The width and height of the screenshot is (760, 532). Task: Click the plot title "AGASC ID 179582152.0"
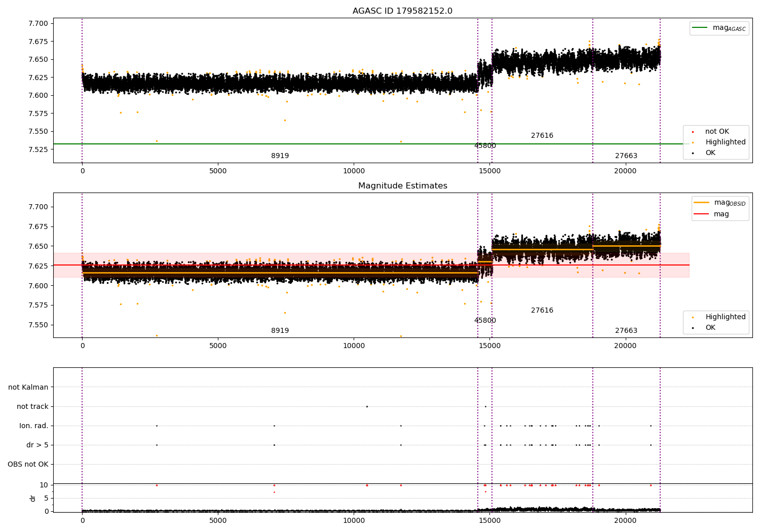pyautogui.click(x=402, y=11)
